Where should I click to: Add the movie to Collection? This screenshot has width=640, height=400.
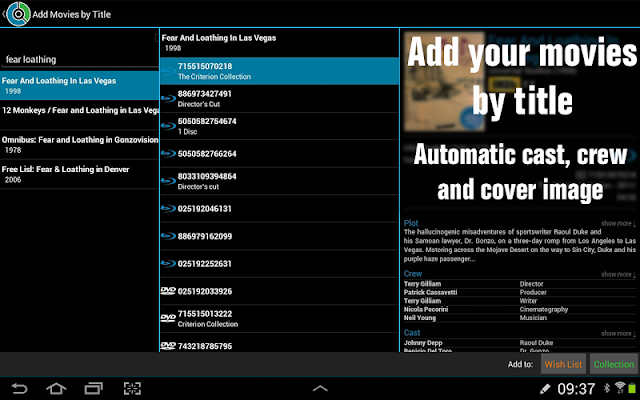[x=613, y=364]
